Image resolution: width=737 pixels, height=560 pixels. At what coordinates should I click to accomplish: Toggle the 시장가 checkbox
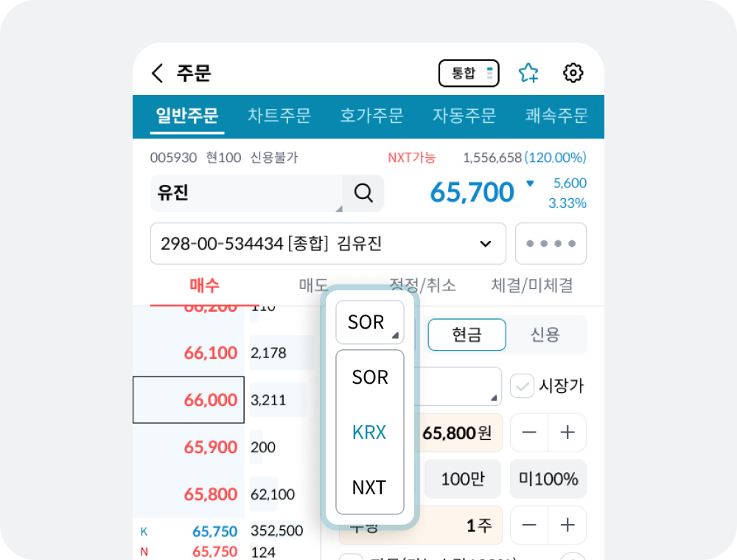tap(522, 386)
